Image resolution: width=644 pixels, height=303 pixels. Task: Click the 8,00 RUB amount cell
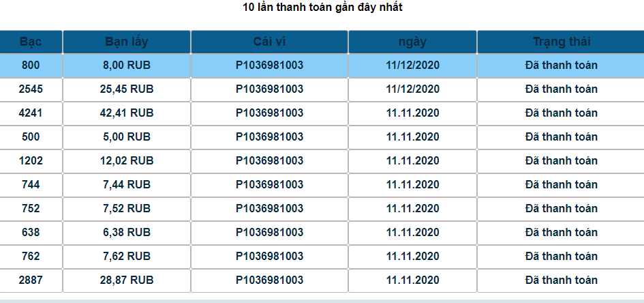pyautogui.click(x=127, y=66)
